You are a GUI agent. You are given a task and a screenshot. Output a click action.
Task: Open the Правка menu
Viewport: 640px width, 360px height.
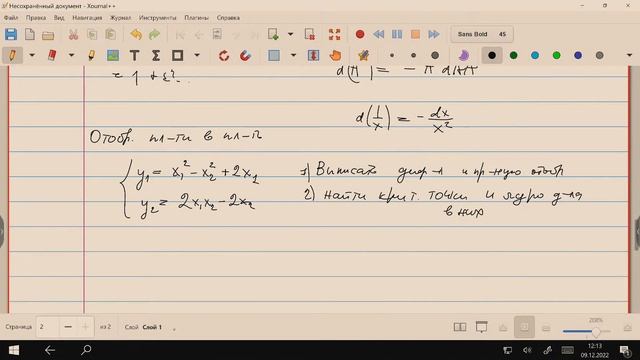[36, 18]
